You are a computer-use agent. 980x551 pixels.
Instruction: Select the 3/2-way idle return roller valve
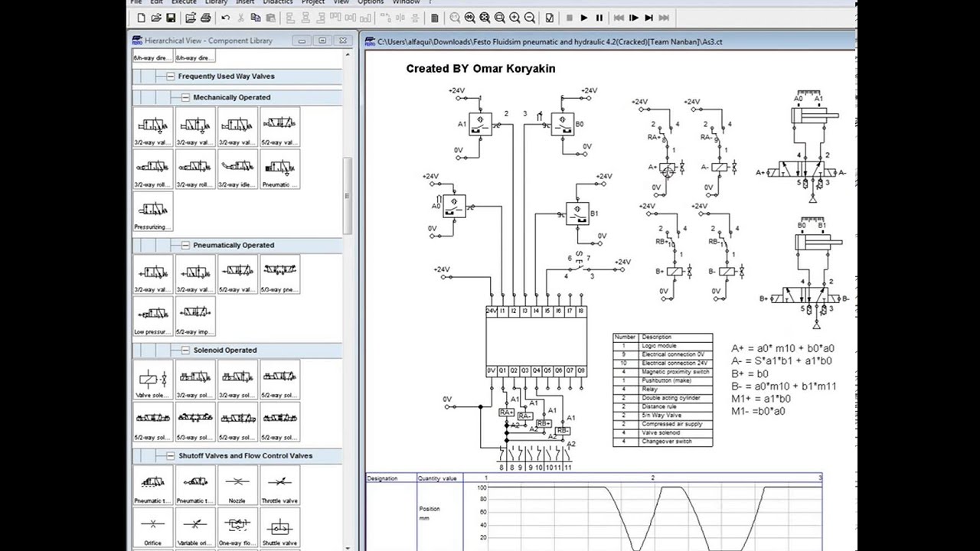[x=237, y=170]
